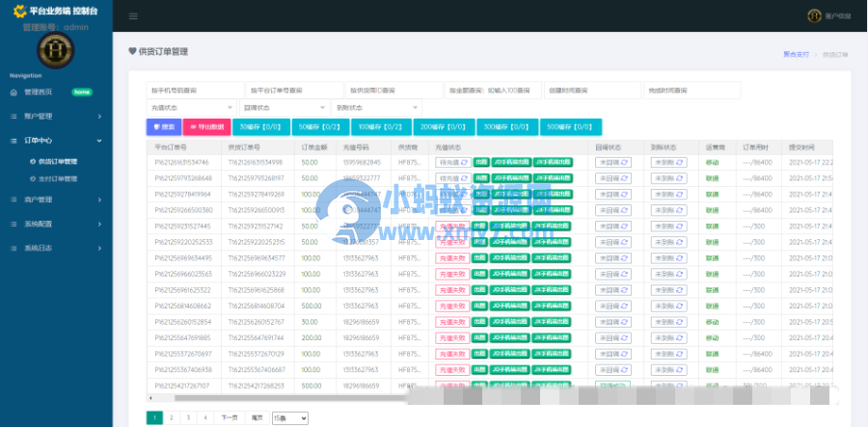This screenshot has width=868, height=427.
Task: Refresh 未到账 status for order P1621255367406938
Action: tap(679, 369)
